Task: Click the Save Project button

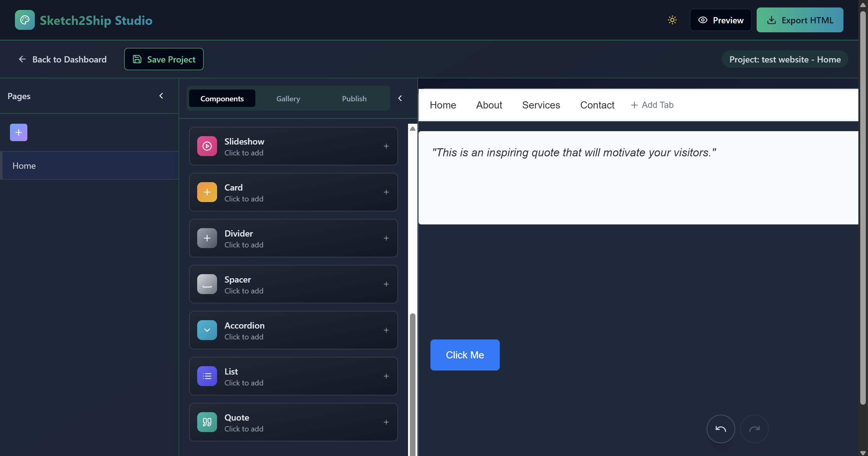Action: (164, 59)
